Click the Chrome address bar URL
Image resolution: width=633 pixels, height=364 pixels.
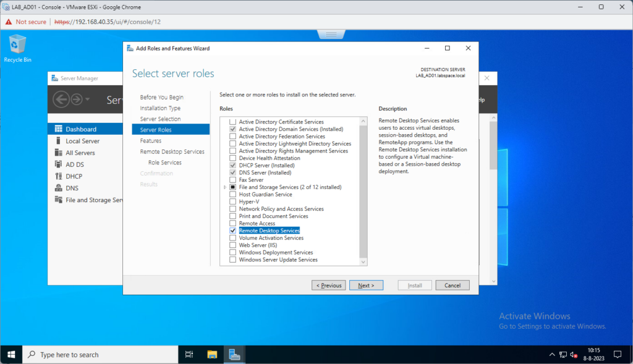pos(108,22)
